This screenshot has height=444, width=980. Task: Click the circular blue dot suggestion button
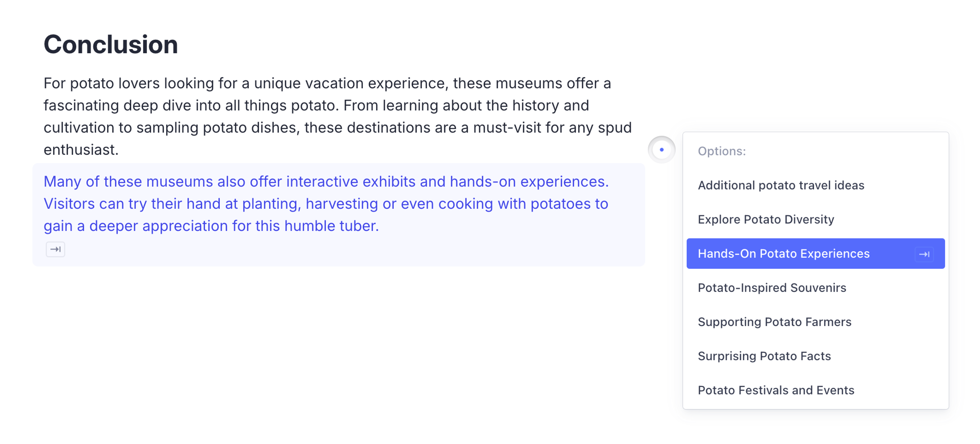coord(661,150)
